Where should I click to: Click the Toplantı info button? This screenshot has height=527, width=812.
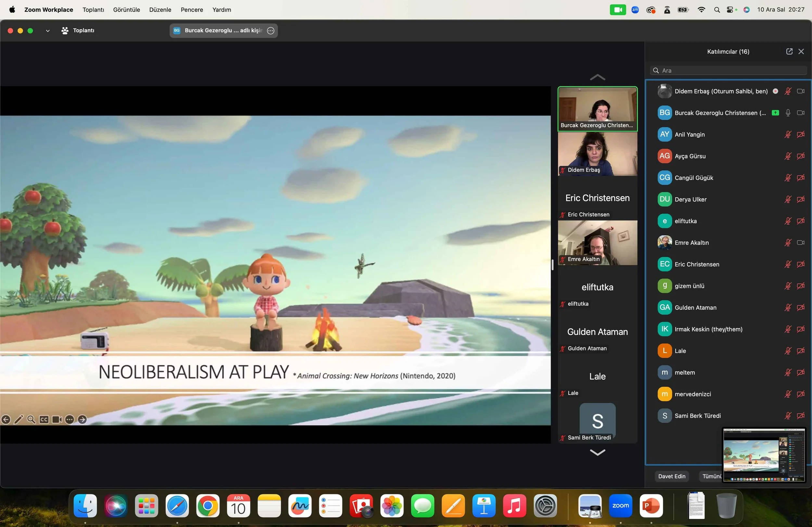tap(78, 31)
